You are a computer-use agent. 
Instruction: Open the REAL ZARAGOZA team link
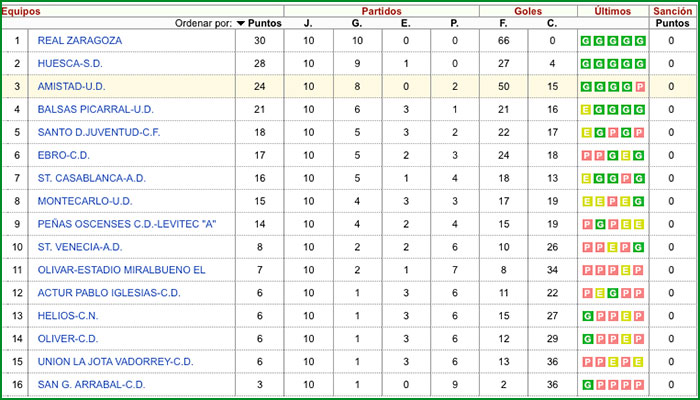pyautogui.click(x=79, y=41)
